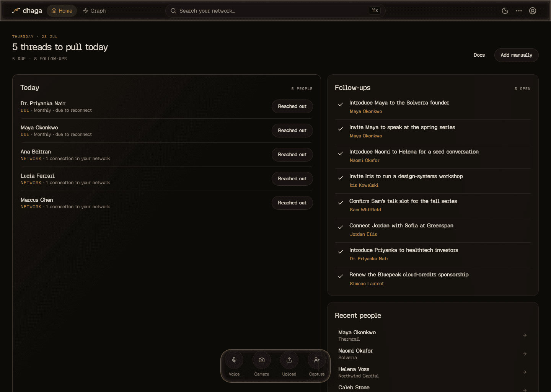Image resolution: width=551 pixels, height=392 pixels.
Task: Focus the Search your network field
Action: point(275,11)
